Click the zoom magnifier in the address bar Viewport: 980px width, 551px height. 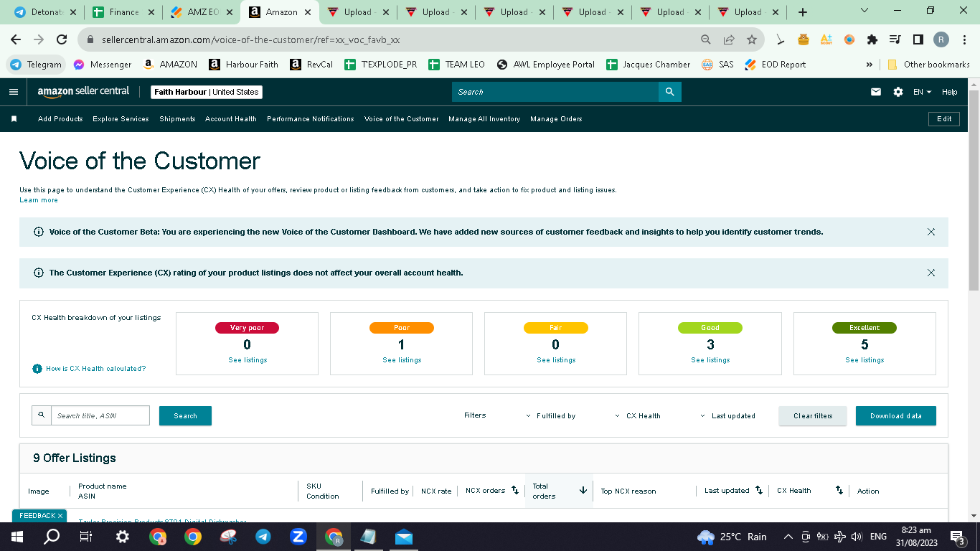click(706, 39)
